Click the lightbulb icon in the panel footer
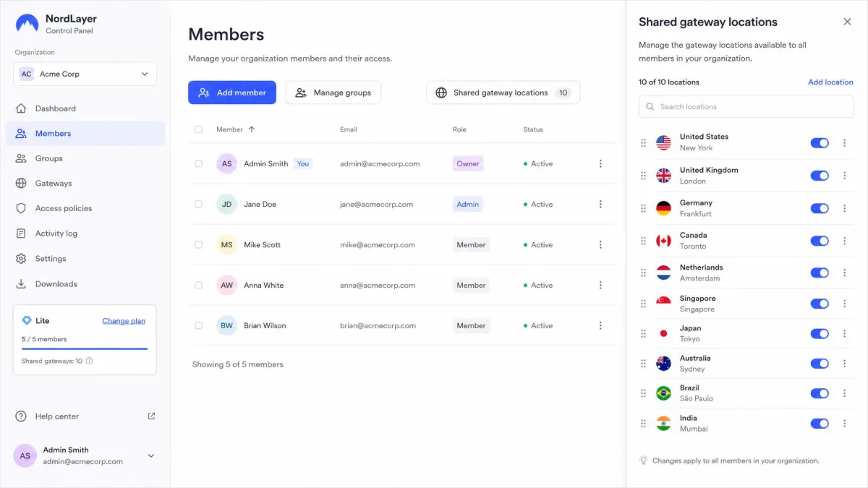The height and width of the screenshot is (488, 868). (x=643, y=461)
